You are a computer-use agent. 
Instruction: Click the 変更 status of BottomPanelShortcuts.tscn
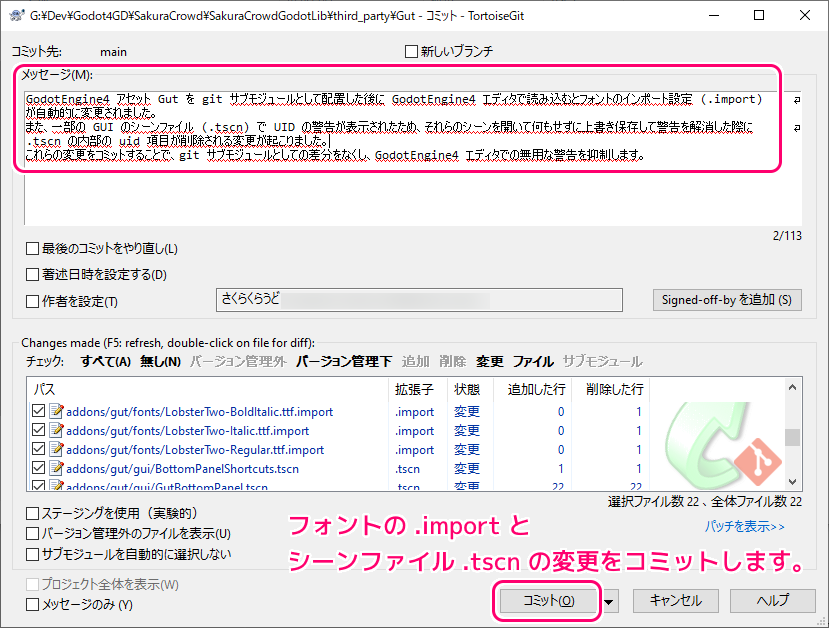[467, 468]
